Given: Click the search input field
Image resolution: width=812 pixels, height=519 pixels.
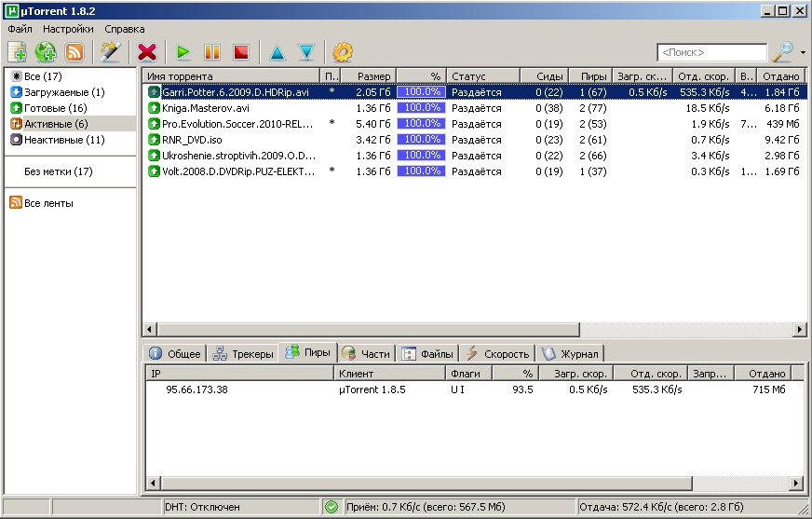Looking at the screenshot, I should tap(711, 53).
